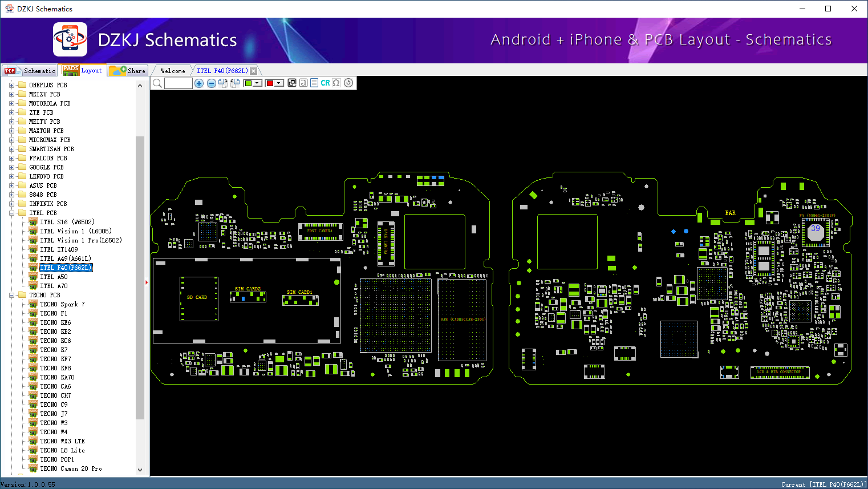Click the PCB file icon beside TECNO F1
This screenshot has height=489, width=868.
33,313
